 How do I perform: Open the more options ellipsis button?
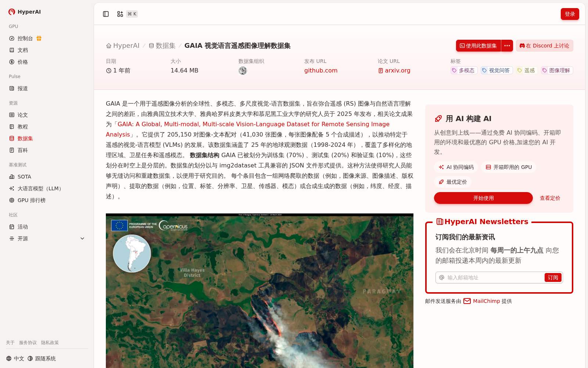point(507,46)
